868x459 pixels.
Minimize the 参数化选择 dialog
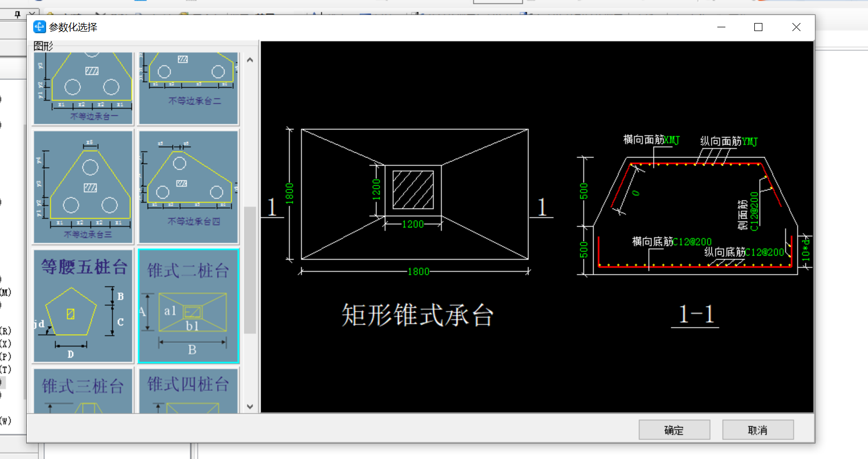click(x=721, y=27)
